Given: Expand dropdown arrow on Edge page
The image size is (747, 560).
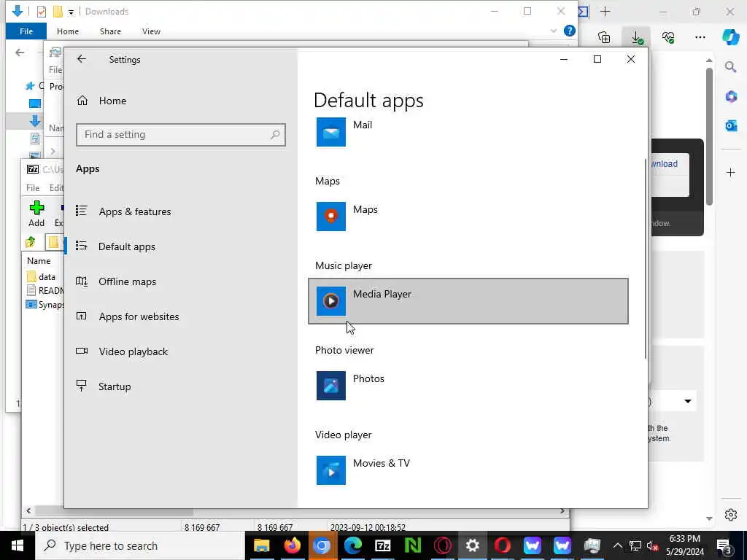Looking at the screenshot, I should click(x=687, y=402).
